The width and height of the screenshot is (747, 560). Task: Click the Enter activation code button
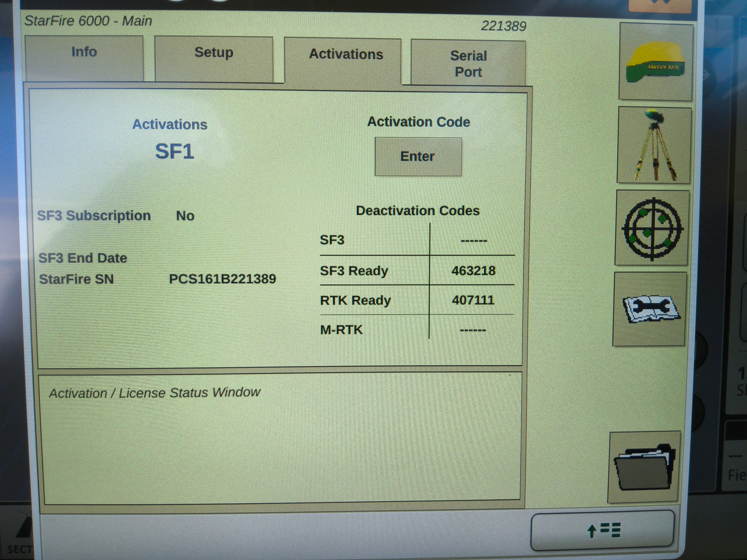click(x=418, y=157)
